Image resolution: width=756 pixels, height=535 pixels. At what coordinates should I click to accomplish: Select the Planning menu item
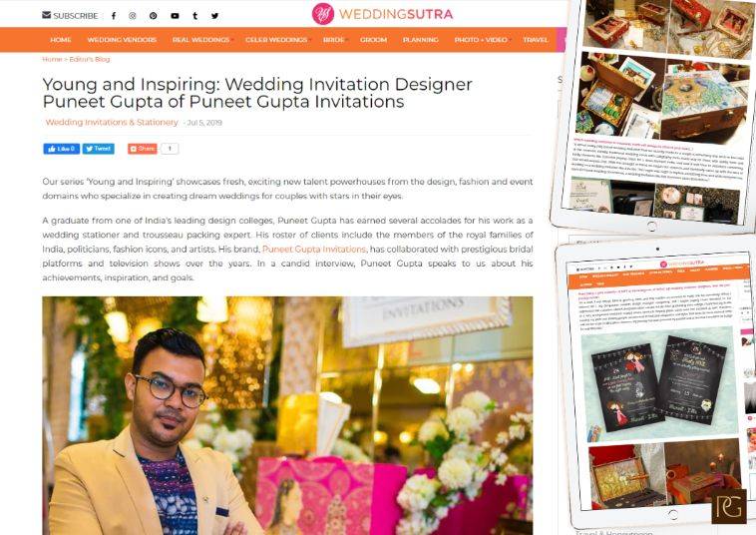tap(421, 40)
